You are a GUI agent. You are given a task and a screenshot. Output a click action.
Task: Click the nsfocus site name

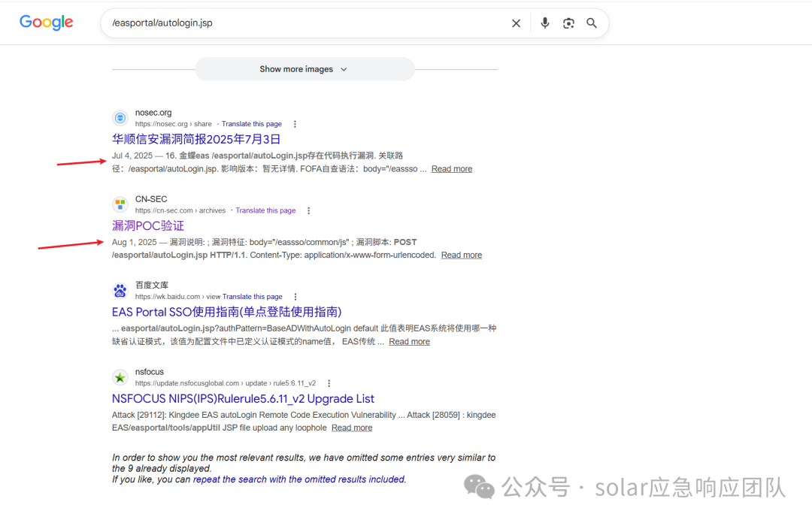pyautogui.click(x=149, y=372)
